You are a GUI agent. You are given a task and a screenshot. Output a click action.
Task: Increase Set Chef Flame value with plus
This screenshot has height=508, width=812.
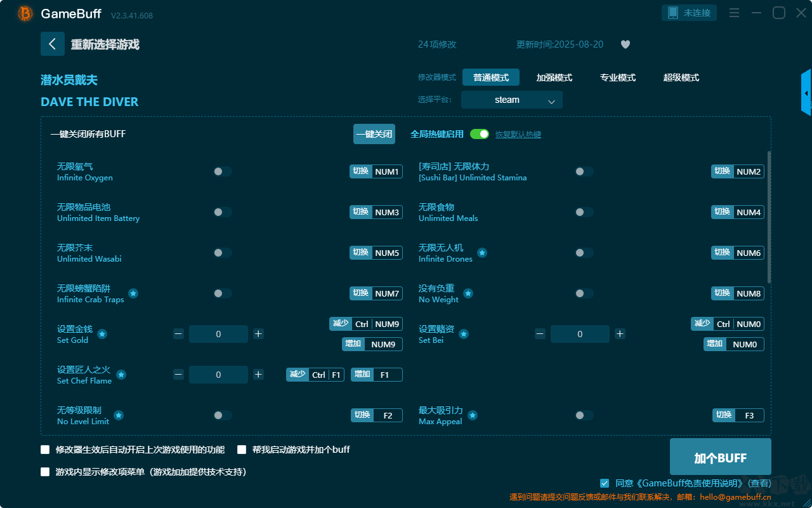click(258, 375)
